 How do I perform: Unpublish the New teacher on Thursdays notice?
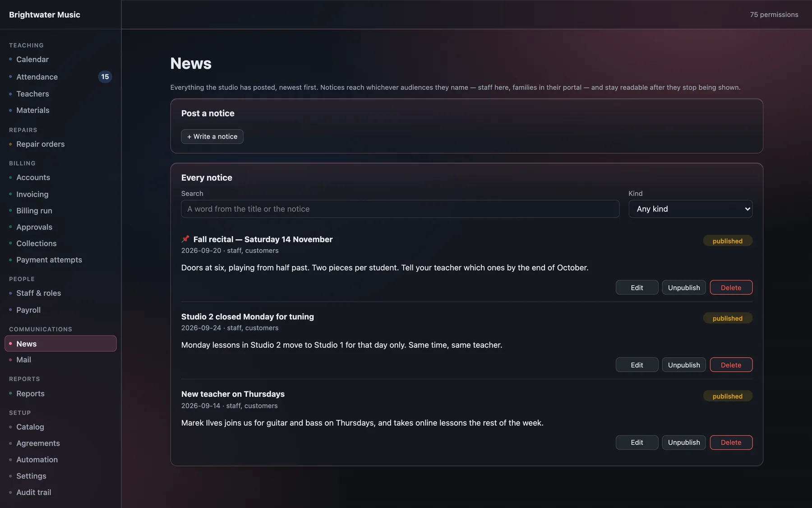pos(683,442)
